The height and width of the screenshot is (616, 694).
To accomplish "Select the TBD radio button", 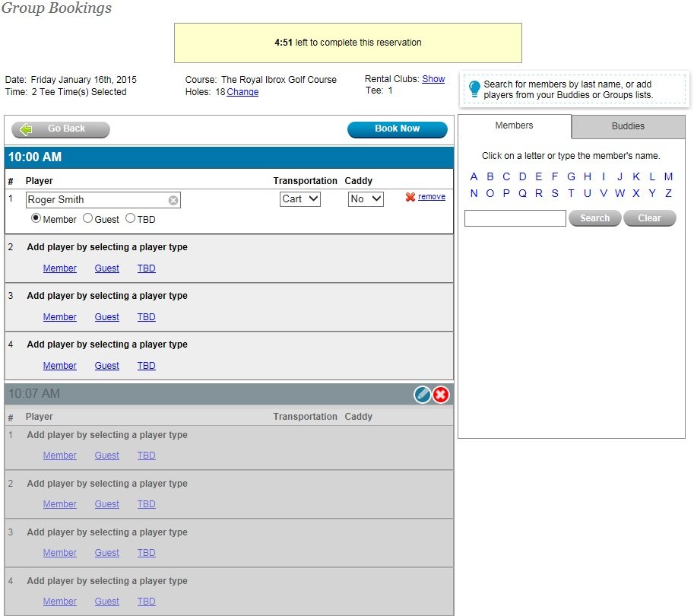I will [x=131, y=219].
